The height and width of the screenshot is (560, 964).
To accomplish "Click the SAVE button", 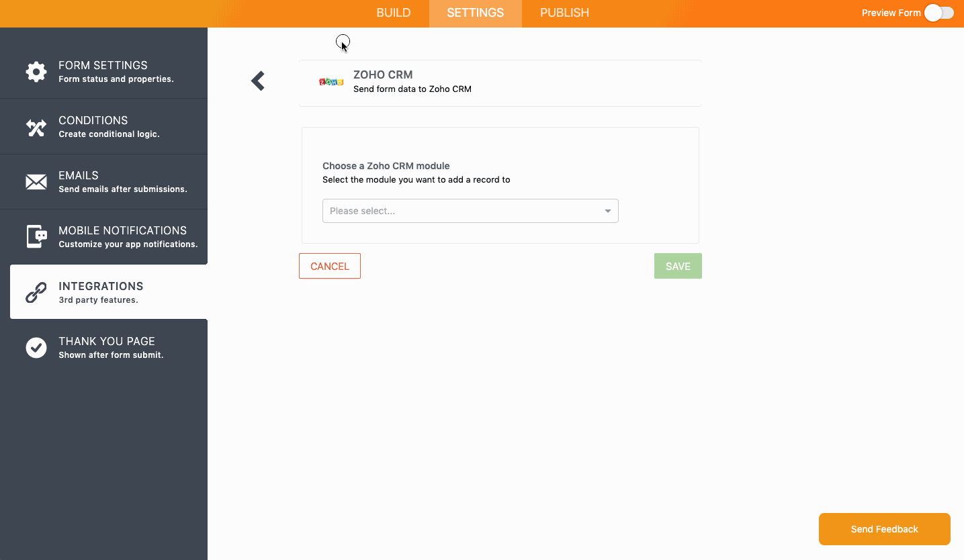I will point(678,266).
